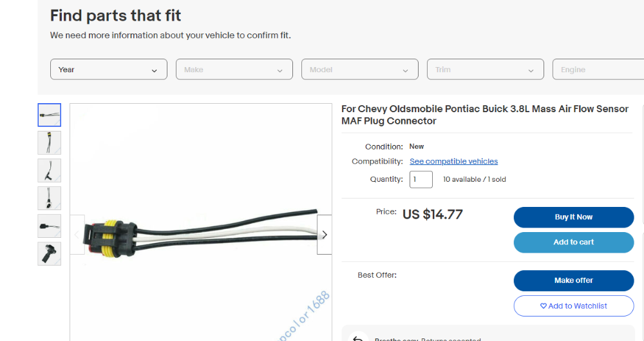
Task: Click the heart Add to Watchlist button
Action: (573, 306)
